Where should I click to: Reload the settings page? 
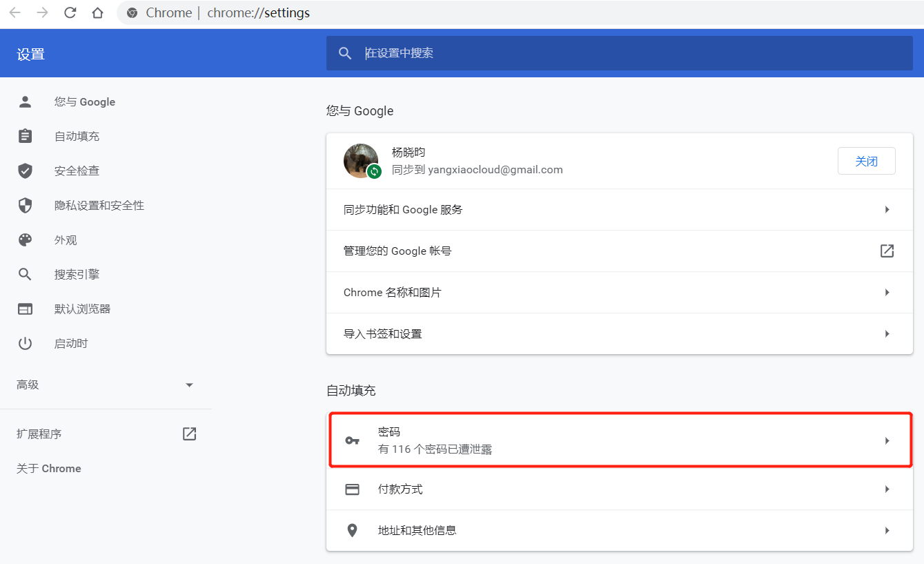pos(70,13)
